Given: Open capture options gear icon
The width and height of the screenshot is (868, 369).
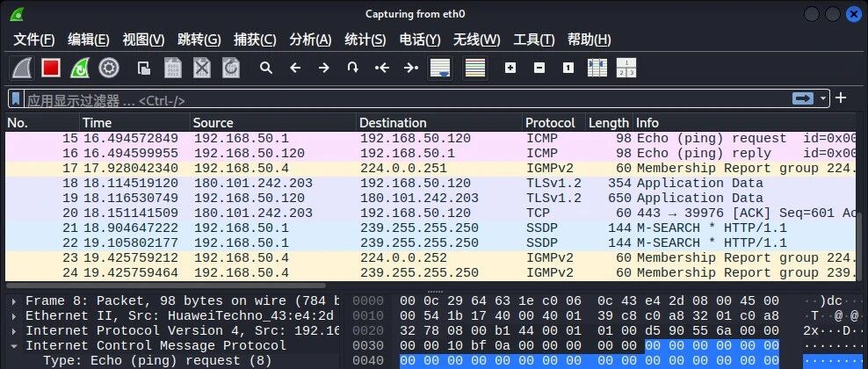Looking at the screenshot, I should (109, 68).
